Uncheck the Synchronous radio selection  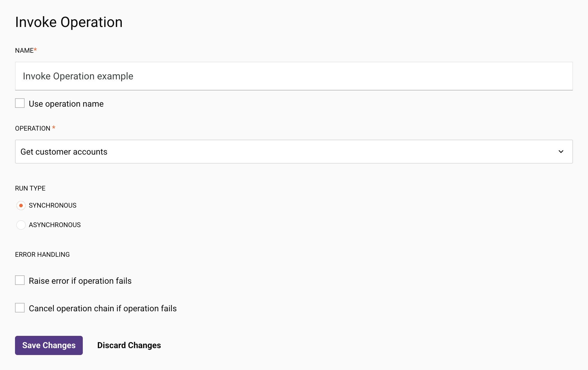21,206
